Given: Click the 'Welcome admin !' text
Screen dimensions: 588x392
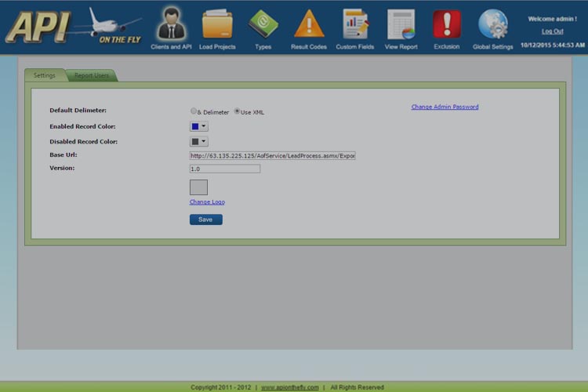Looking at the screenshot, I should click(553, 19).
